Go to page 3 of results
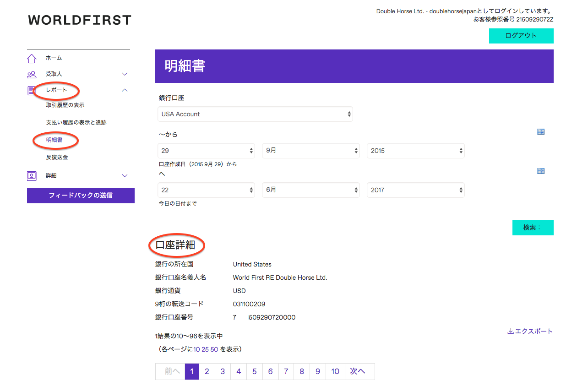Viewport: 588px width, 386px height. 223,371
